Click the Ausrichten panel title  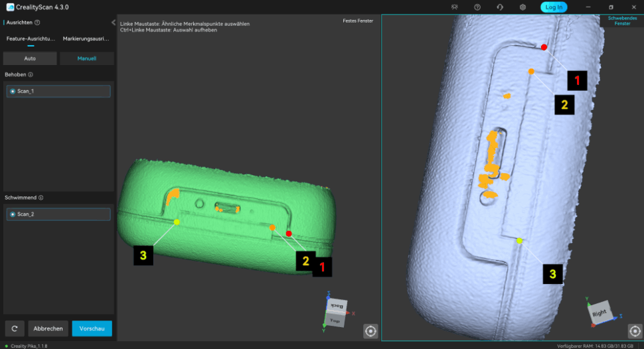(19, 23)
